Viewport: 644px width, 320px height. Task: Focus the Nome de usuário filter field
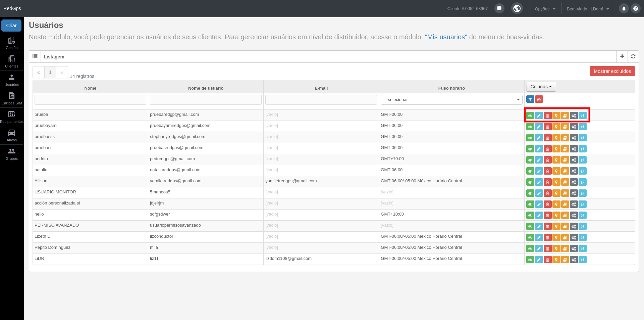coord(206,100)
